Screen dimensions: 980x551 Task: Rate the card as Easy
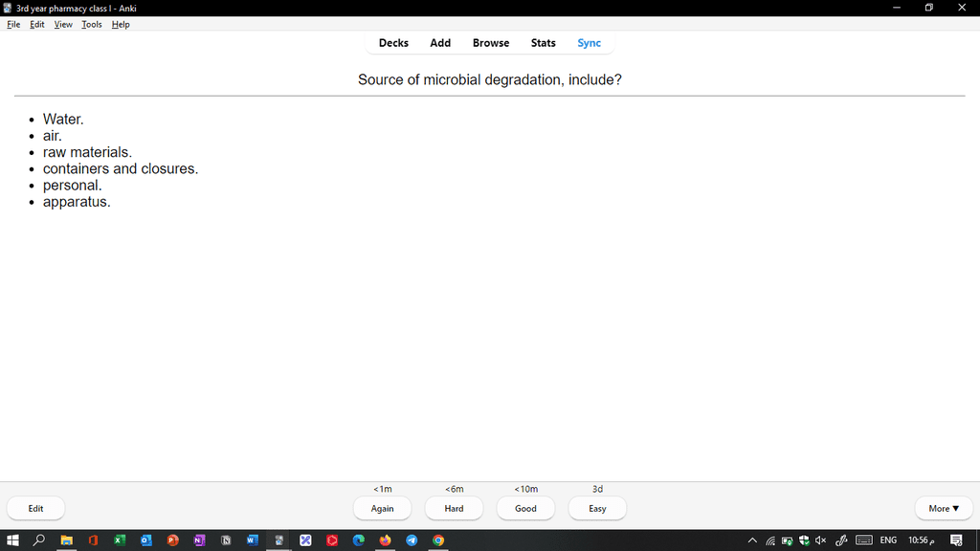pos(597,509)
